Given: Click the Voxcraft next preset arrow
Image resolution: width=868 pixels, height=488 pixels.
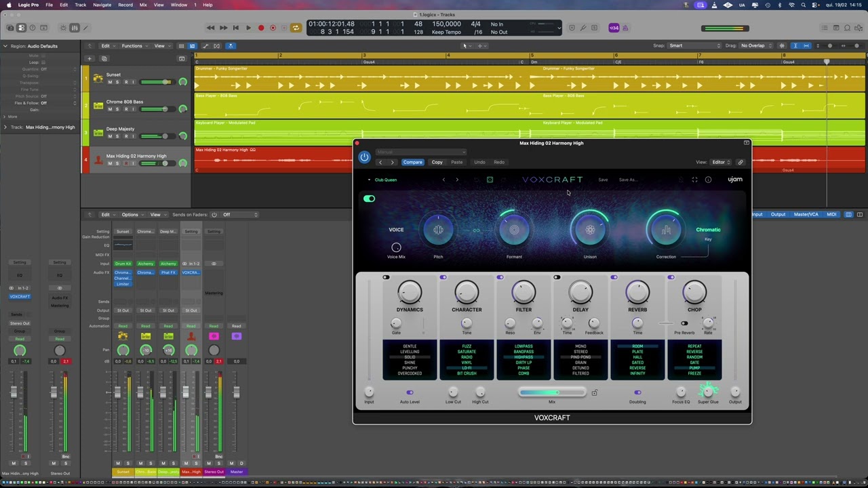Looking at the screenshot, I should 457,180.
